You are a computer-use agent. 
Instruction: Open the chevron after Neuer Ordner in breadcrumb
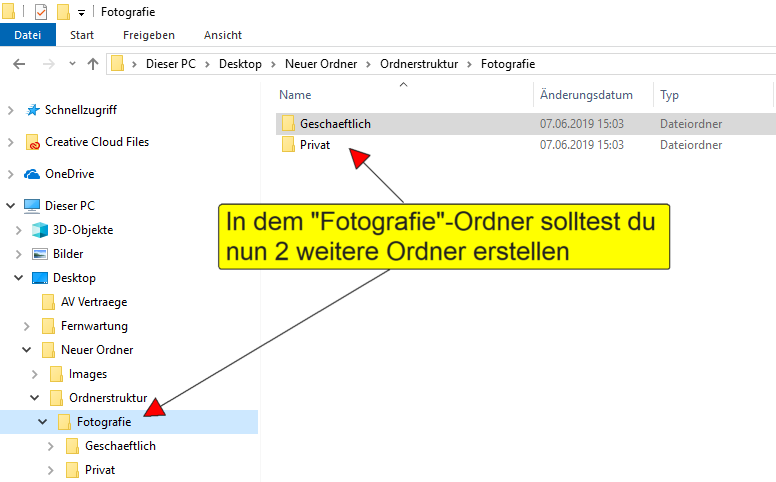point(368,64)
